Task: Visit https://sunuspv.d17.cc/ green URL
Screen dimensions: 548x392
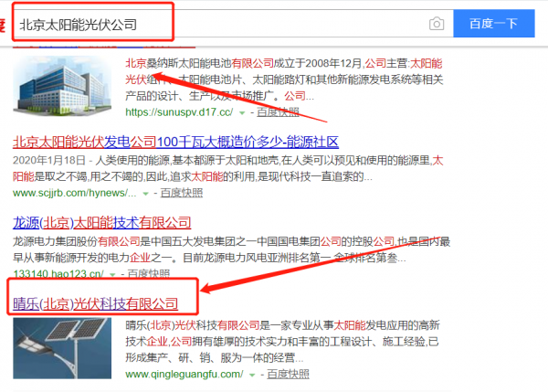Action: (179, 112)
